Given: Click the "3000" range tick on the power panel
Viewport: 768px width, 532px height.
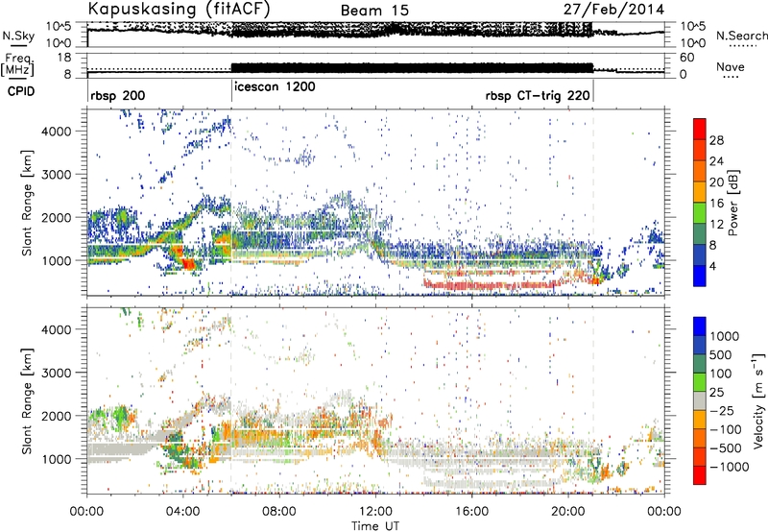Looking at the screenshot, I should coord(56,175).
